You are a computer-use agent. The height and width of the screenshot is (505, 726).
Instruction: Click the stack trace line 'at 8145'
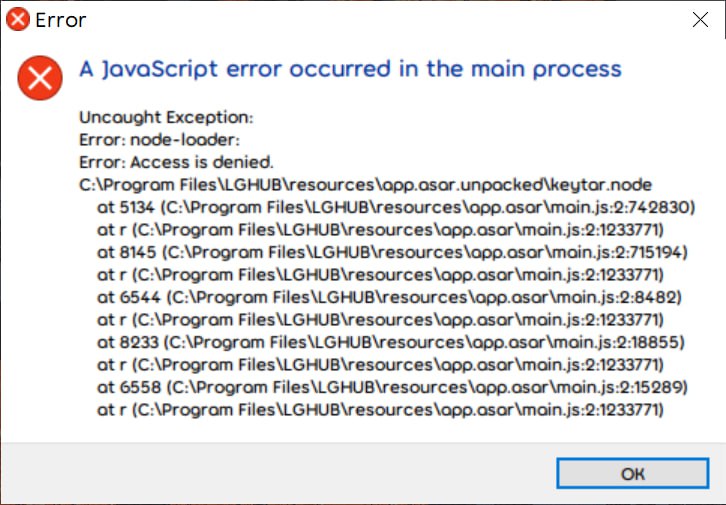pyautogui.click(x=392, y=252)
